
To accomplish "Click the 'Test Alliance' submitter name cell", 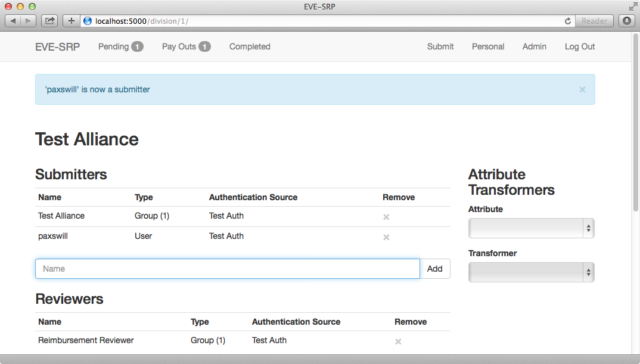I will pyautogui.click(x=61, y=216).
